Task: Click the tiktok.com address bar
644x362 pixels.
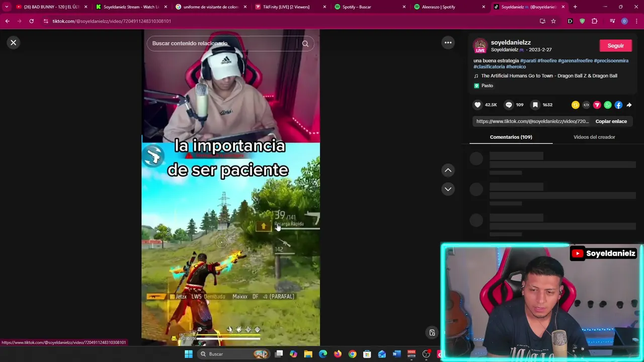Action: click(x=292, y=21)
